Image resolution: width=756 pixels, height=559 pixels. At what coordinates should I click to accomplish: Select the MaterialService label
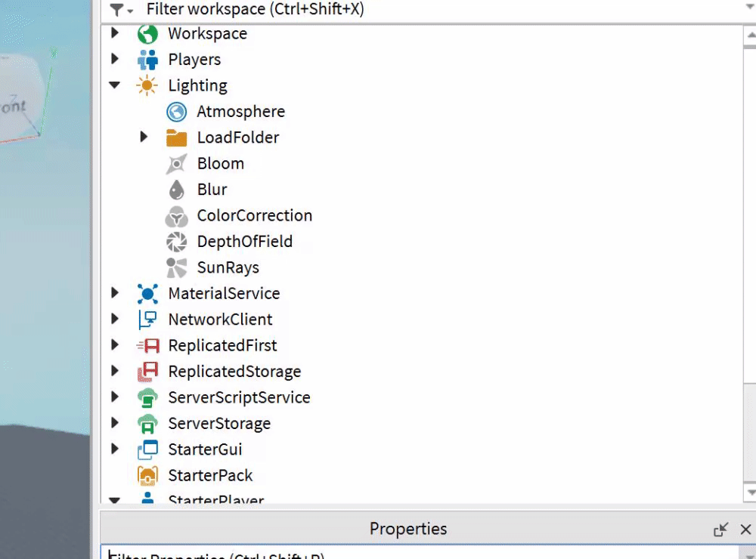[225, 294]
